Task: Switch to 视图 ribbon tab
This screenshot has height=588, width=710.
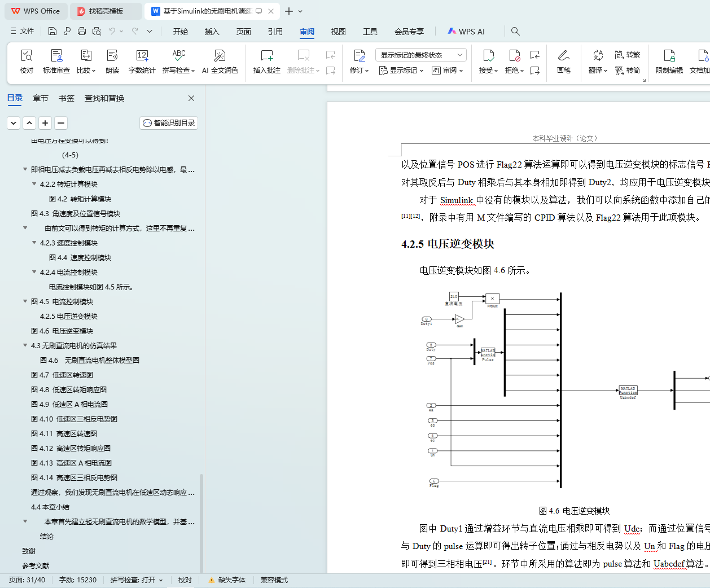Action: point(339,32)
